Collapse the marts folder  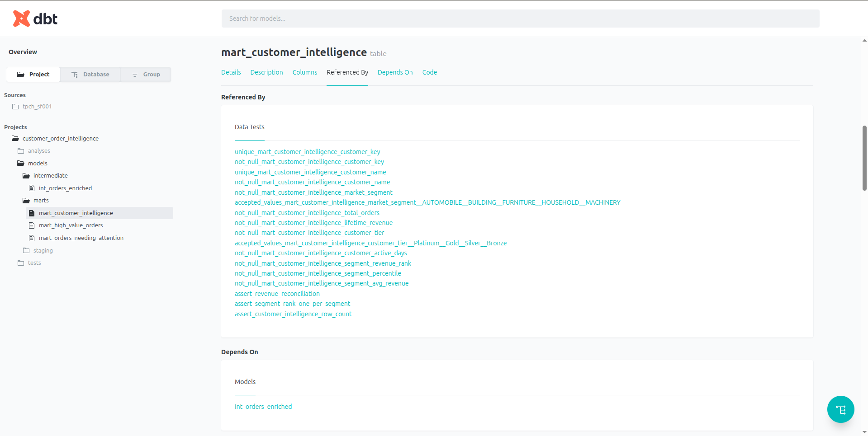pos(41,201)
